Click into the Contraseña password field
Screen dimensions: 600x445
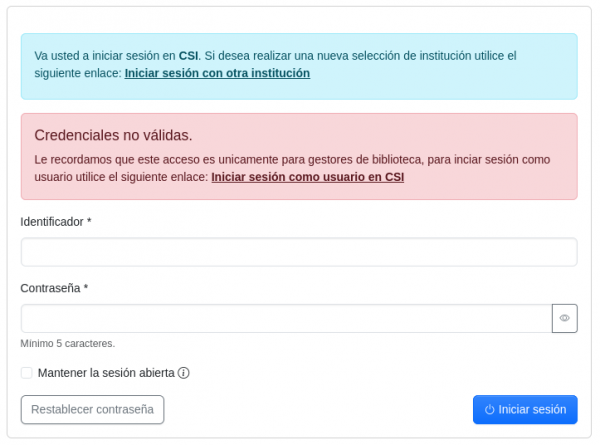286,318
